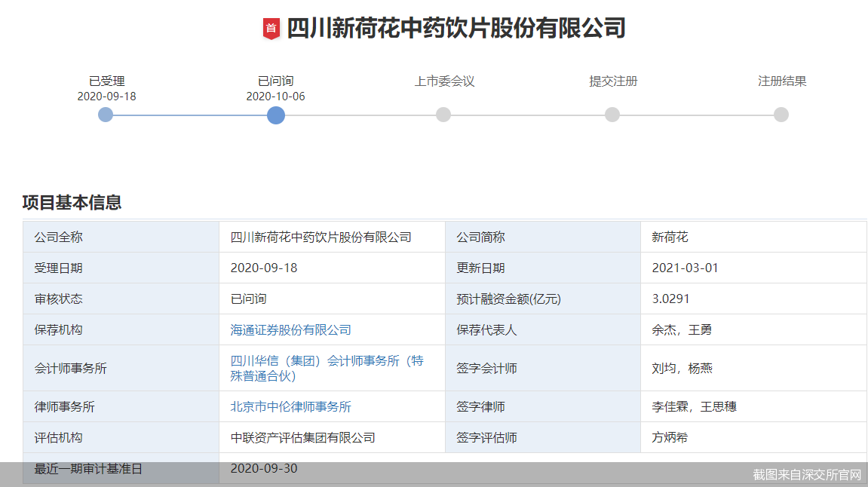Click the blue filled dot for 2020-10-06
This screenshot has width=868, height=487.
pos(275,115)
